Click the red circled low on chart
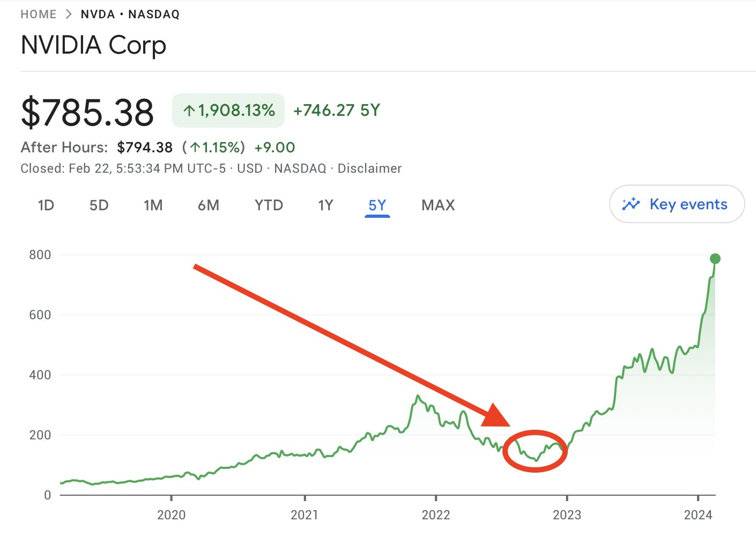The image size is (756, 544). 535,451
